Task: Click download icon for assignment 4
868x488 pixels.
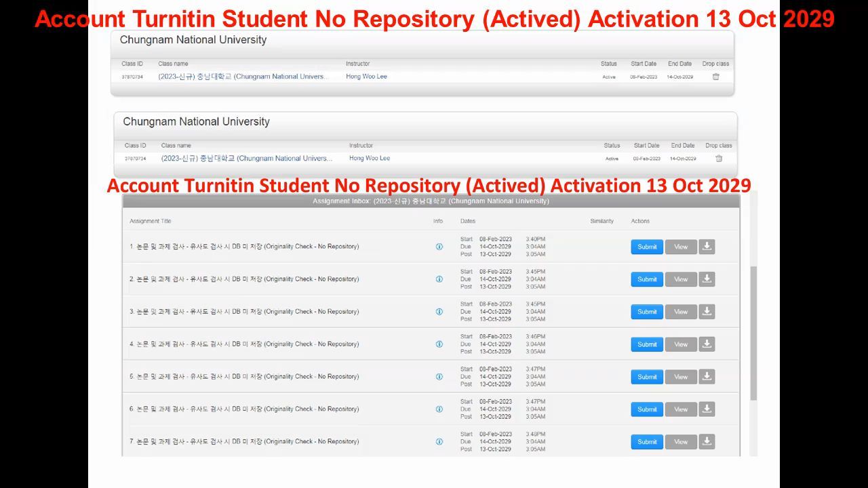Action: (x=707, y=344)
